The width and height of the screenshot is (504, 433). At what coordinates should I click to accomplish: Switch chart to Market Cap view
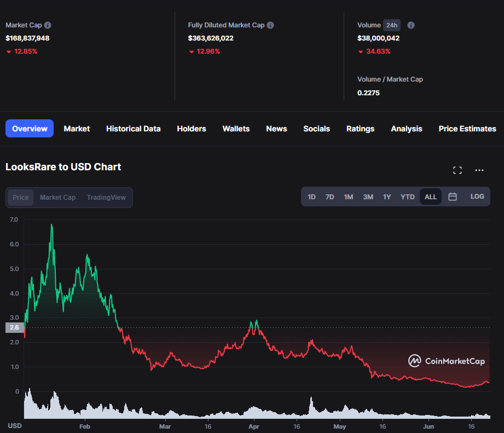57,198
